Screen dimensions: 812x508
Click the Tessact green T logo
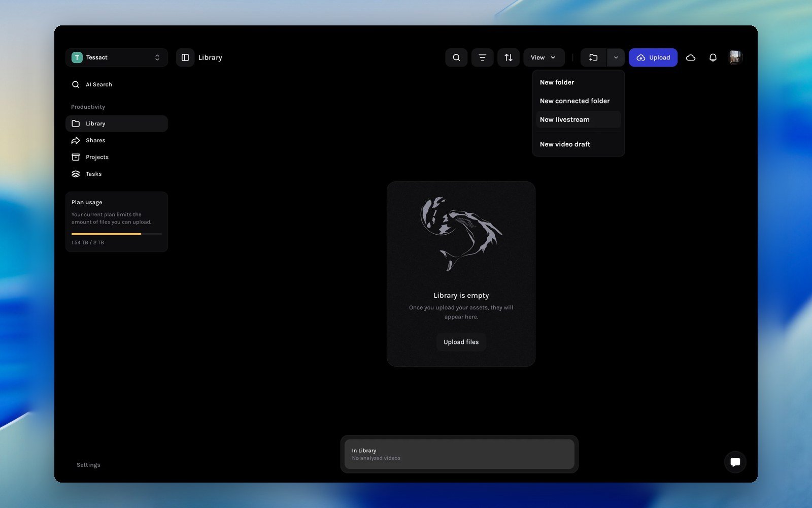pos(77,57)
